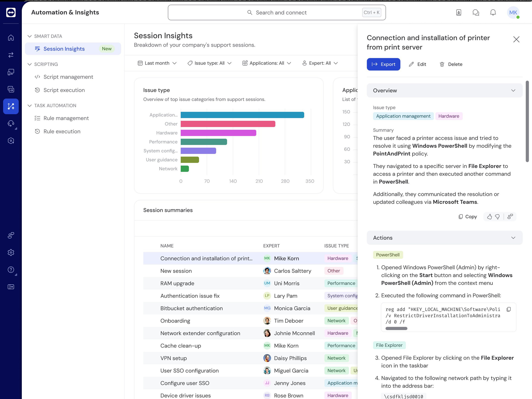Click thumbs up on summary

click(x=489, y=217)
